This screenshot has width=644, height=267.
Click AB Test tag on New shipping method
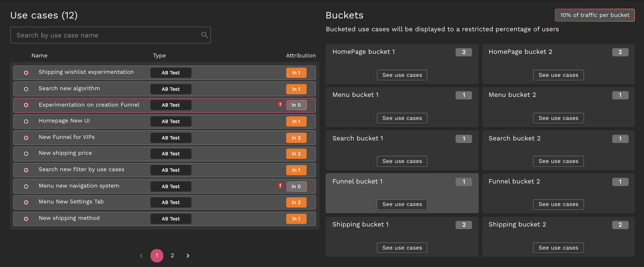(171, 219)
